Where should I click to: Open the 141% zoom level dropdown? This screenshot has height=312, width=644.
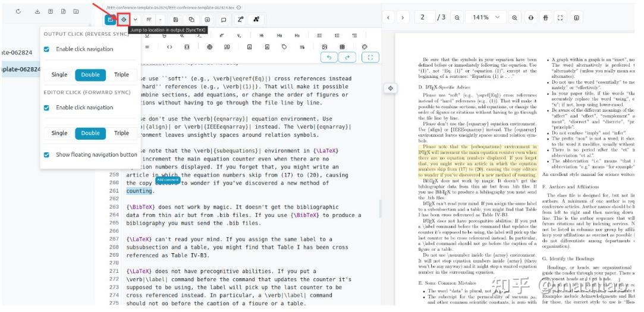[486, 17]
